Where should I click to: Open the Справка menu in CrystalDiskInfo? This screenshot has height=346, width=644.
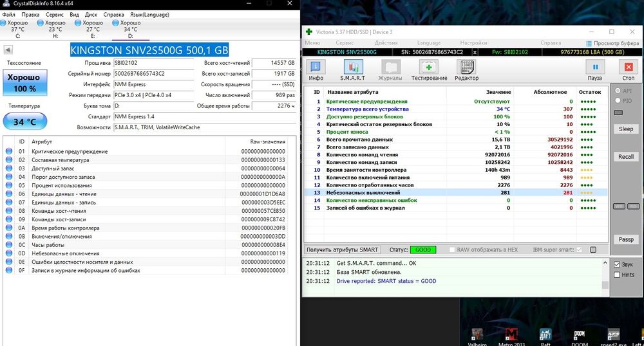click(114, 14)
